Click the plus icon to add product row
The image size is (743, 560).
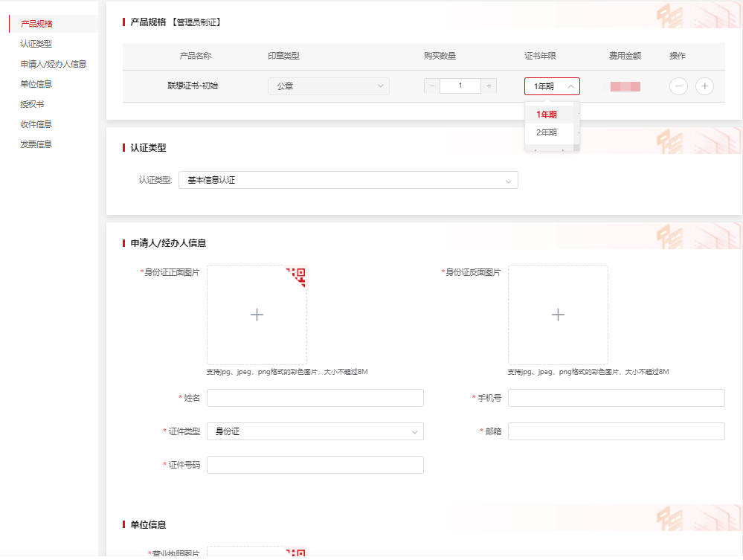(x=704, y=86)
